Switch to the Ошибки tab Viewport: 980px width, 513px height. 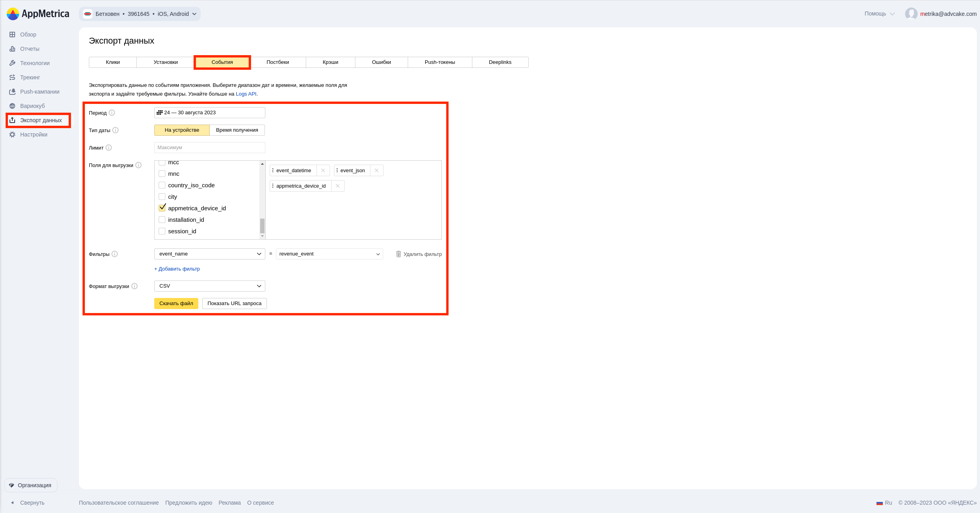pos(382,62)
